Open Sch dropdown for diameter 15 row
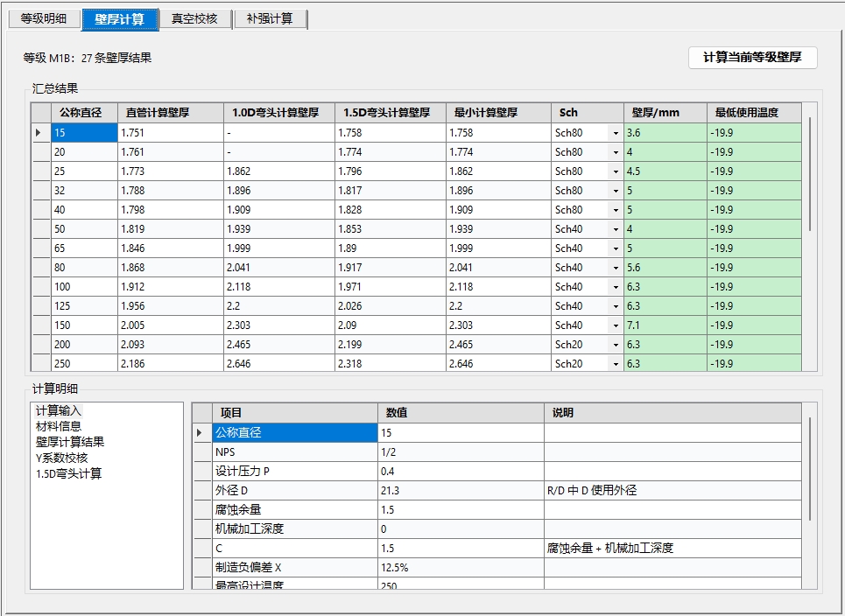Screen dimensions: 845x616 click(616, 133)
